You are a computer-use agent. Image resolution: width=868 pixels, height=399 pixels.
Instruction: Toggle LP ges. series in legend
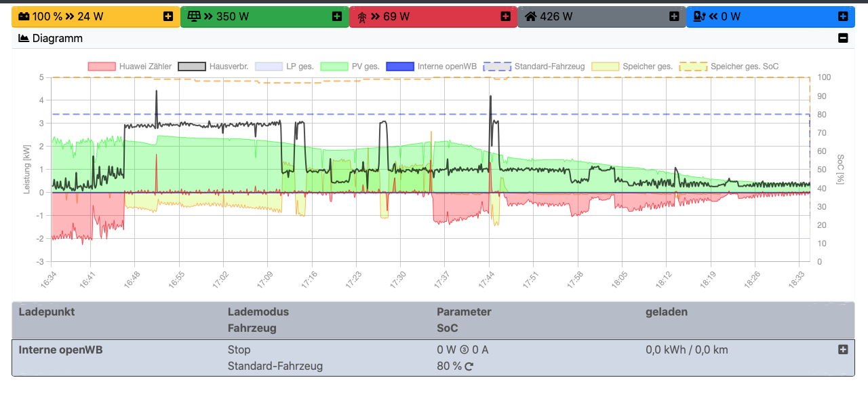point(284,66)
